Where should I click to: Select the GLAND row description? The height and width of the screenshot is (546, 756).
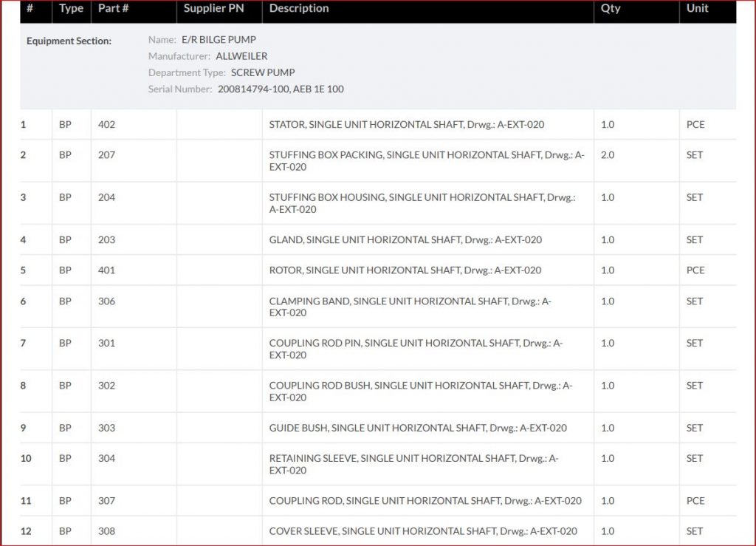tap(405, 240)
